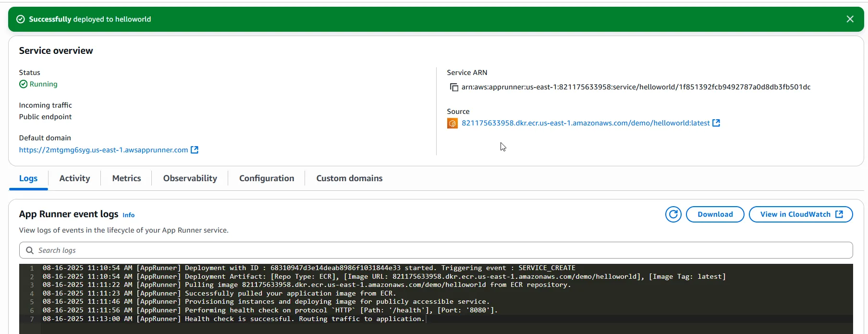Screen dimensions: 868x334
Task: Click external link icon beside default domain
Action: click(x=195, y=150)
